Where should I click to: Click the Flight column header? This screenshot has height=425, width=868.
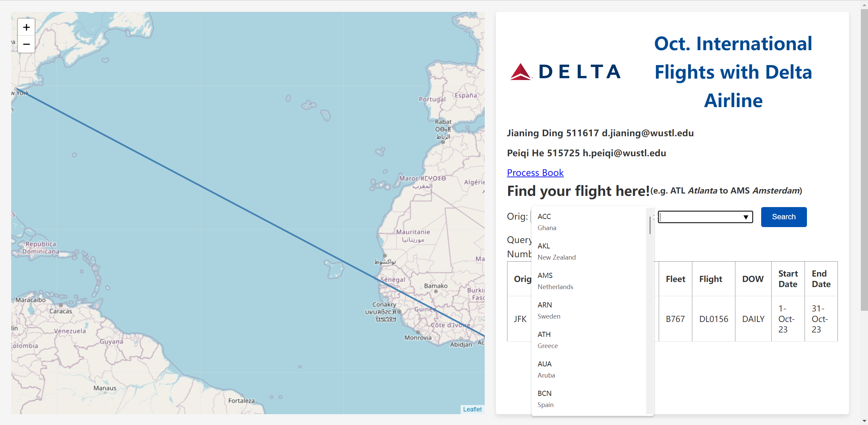click(711, 279)
